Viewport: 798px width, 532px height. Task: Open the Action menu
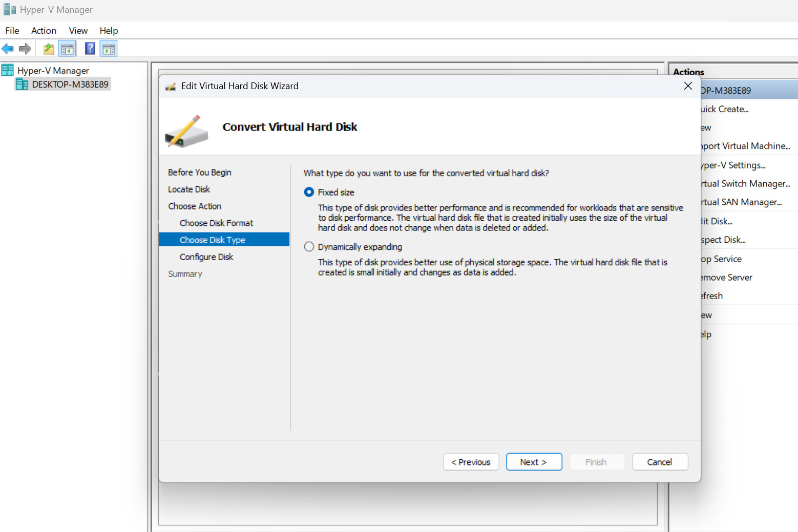coord(44,31)
